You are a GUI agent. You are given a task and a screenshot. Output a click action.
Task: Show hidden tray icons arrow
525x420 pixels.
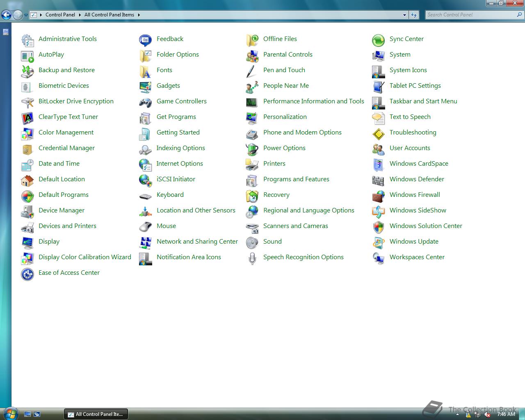[457, 415]
